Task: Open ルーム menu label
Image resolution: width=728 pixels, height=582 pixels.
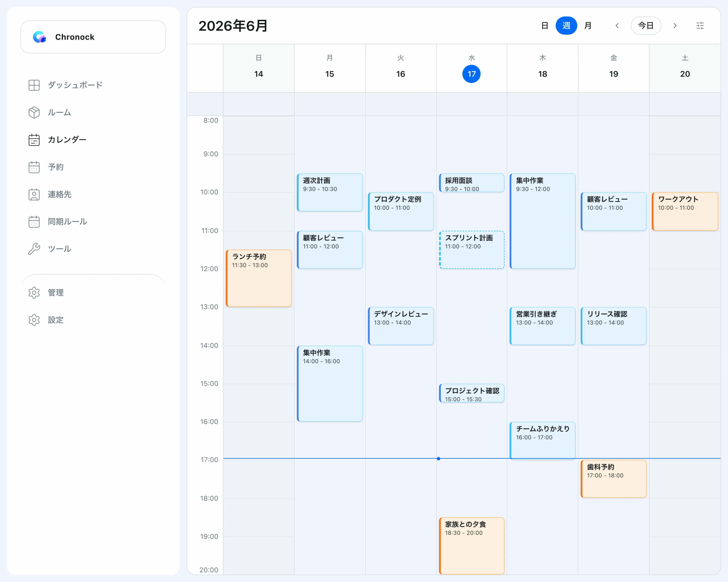Action: coord(59,112)
